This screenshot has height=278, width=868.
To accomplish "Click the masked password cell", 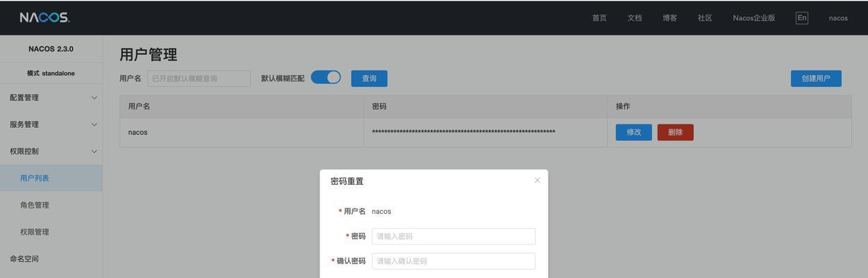I will click(x=485, y=132).
